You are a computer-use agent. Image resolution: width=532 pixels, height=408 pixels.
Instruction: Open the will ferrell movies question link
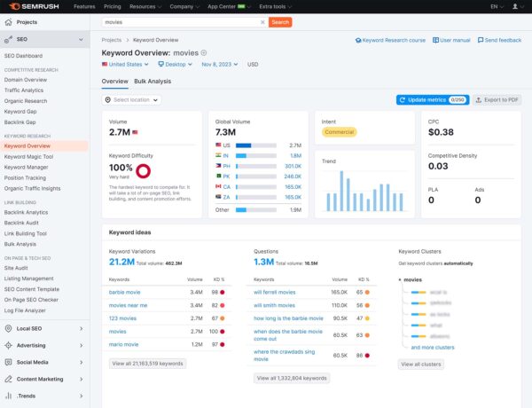pos(275,293)
